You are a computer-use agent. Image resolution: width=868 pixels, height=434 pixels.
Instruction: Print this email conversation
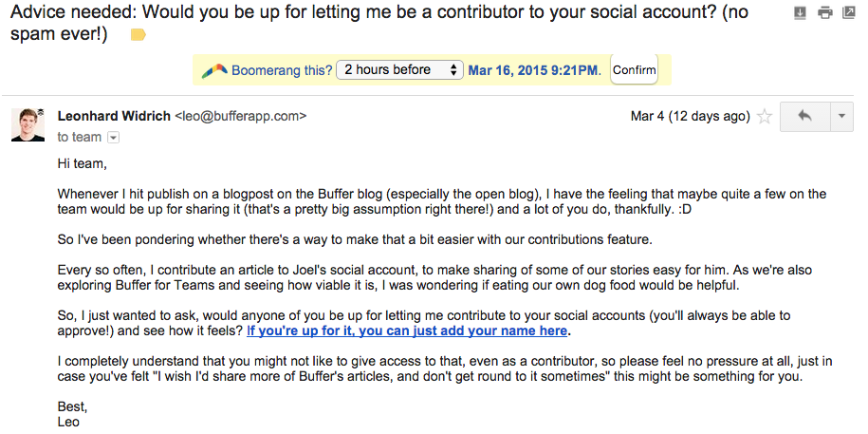click(824, 12)
